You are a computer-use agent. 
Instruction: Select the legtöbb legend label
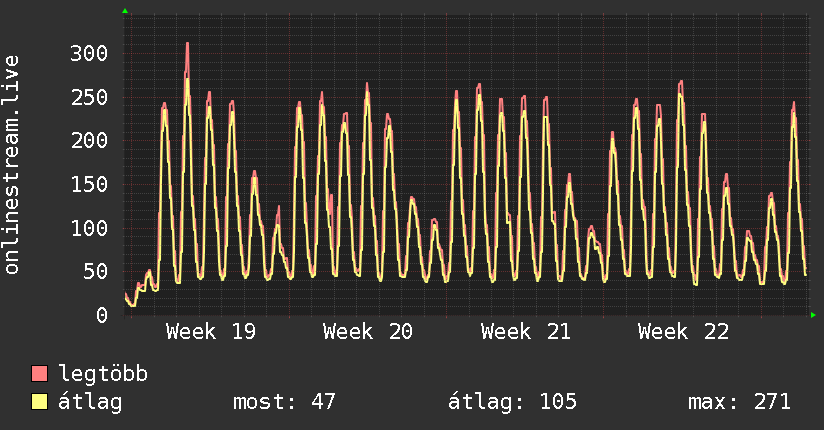coord(103,374)
